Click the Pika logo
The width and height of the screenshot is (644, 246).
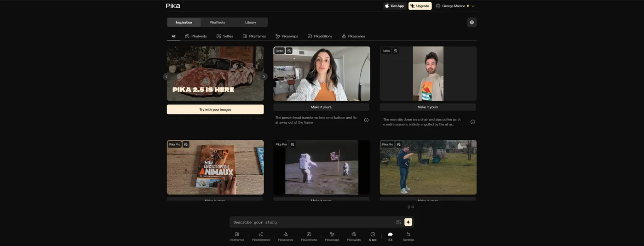(x=173, y=6)
